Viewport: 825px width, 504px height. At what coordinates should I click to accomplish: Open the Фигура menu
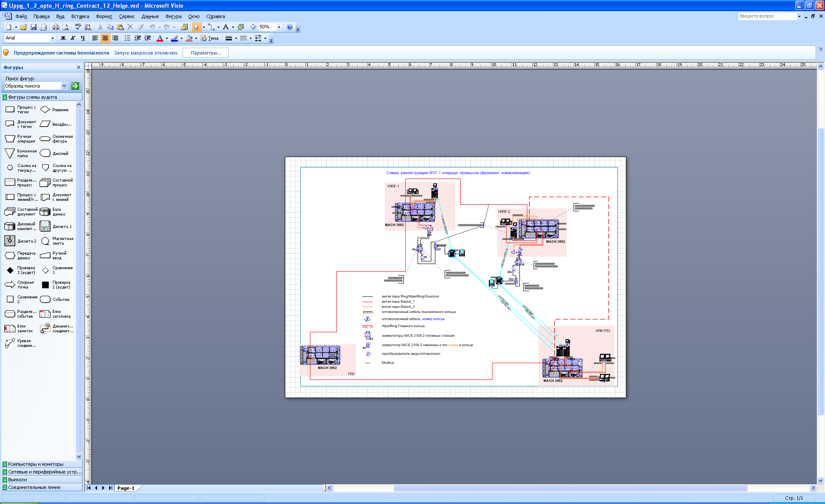[x=173, y=16]
